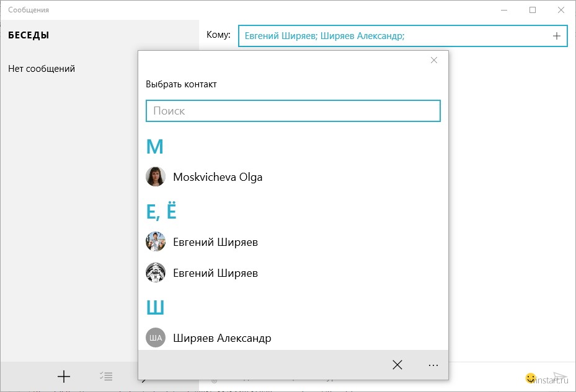Click the Кому recipients field
Screen dimensions: 576x392
click(391, 36)
